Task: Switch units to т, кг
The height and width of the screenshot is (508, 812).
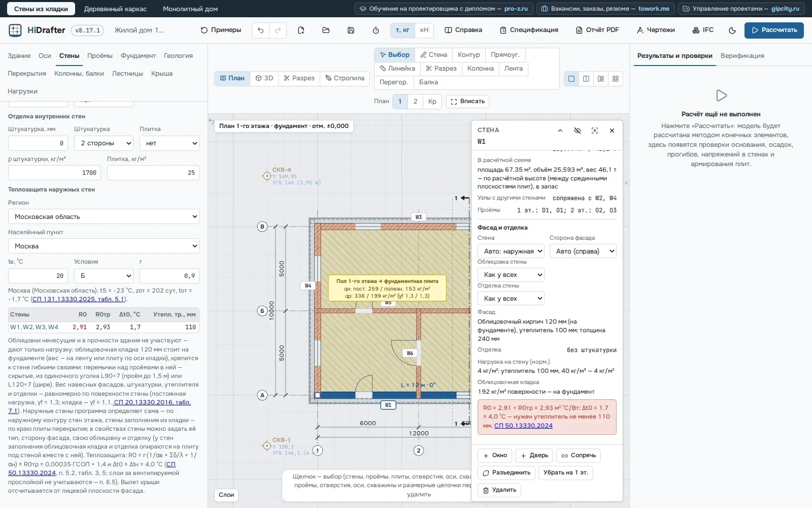Action: pyautogui.click(x=402, y=30)
